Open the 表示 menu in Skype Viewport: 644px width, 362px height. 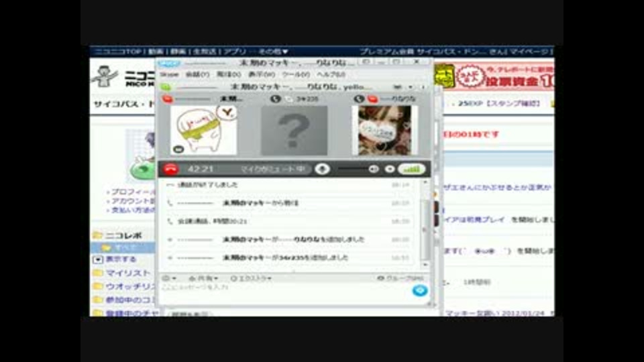tap(261, 74)
